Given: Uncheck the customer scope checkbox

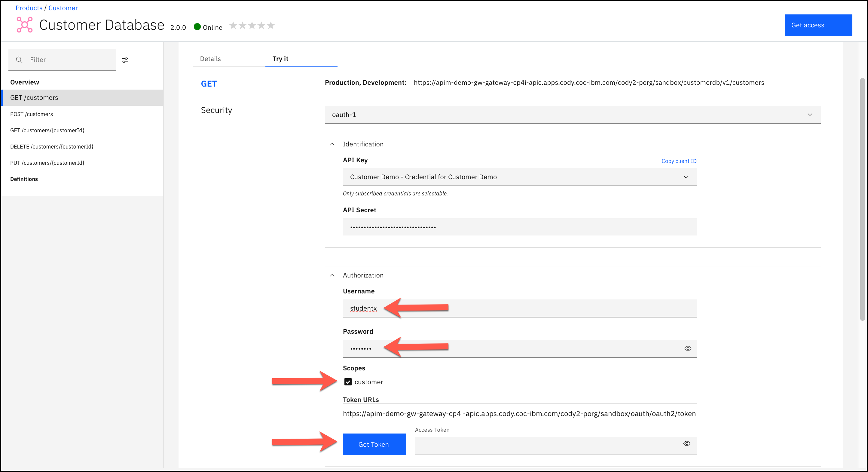Looking at the screenshot, I should pos(348,382).
